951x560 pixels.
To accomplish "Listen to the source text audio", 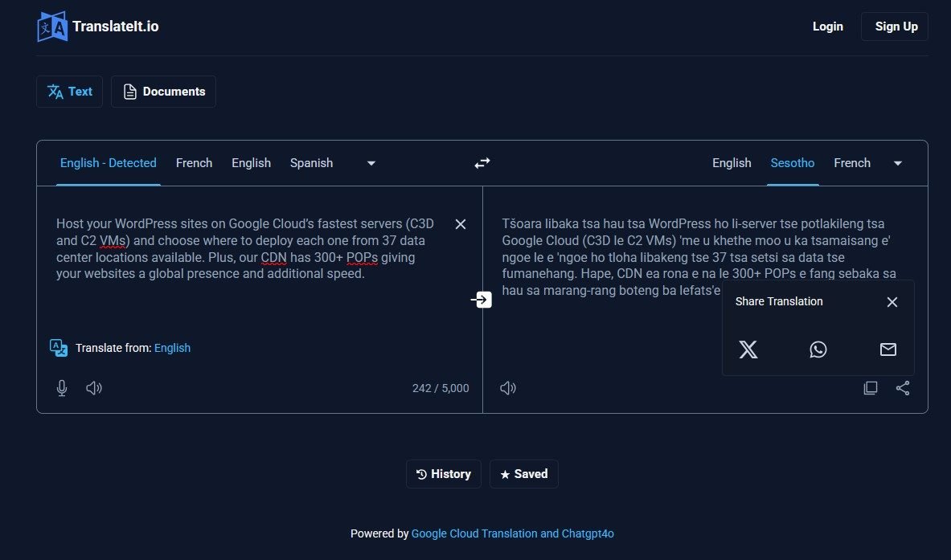I will coord(94,388).
